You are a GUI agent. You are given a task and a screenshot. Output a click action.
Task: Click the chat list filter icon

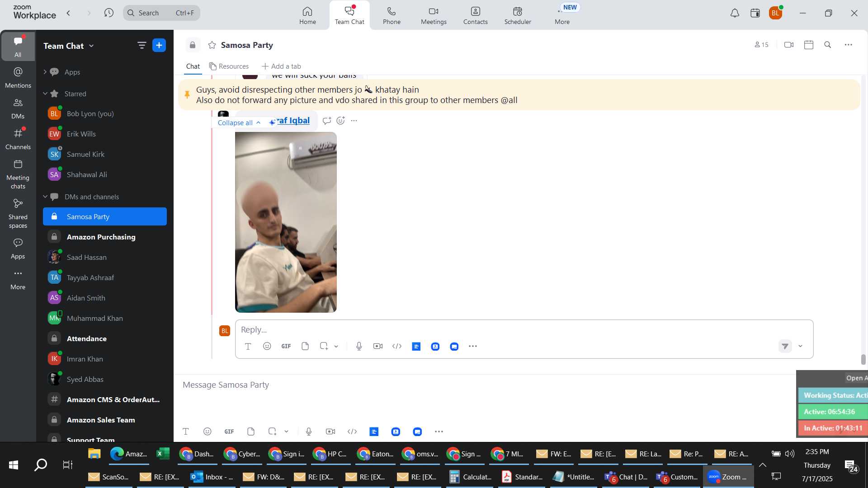(x=142, y=45)
